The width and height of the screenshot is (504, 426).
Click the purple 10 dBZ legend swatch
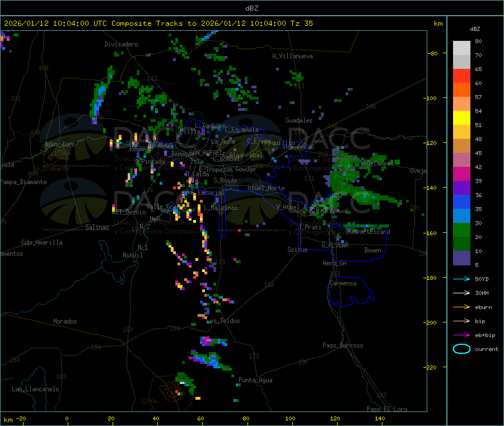(x=461, y=258)
